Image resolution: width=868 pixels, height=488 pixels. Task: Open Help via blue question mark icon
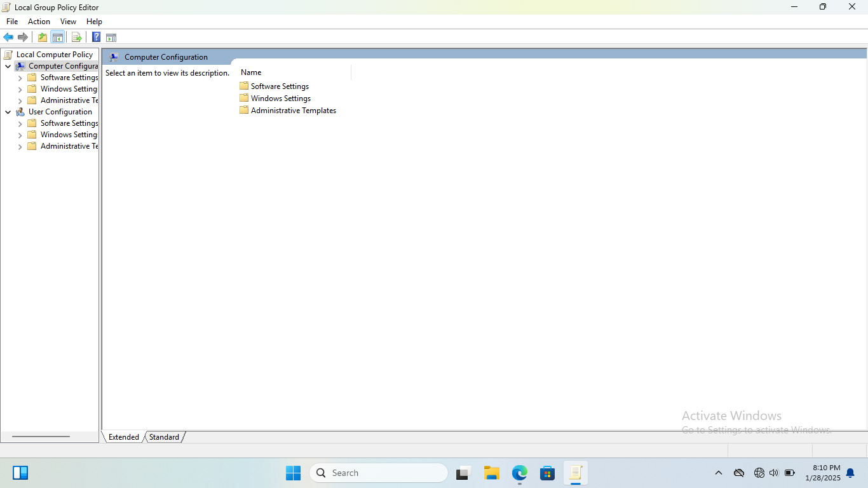96,37
